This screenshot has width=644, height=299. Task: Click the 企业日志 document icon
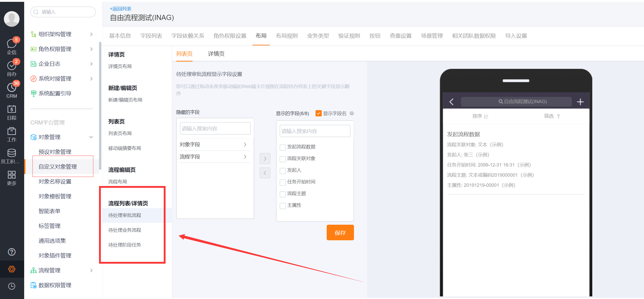point(34,64)
